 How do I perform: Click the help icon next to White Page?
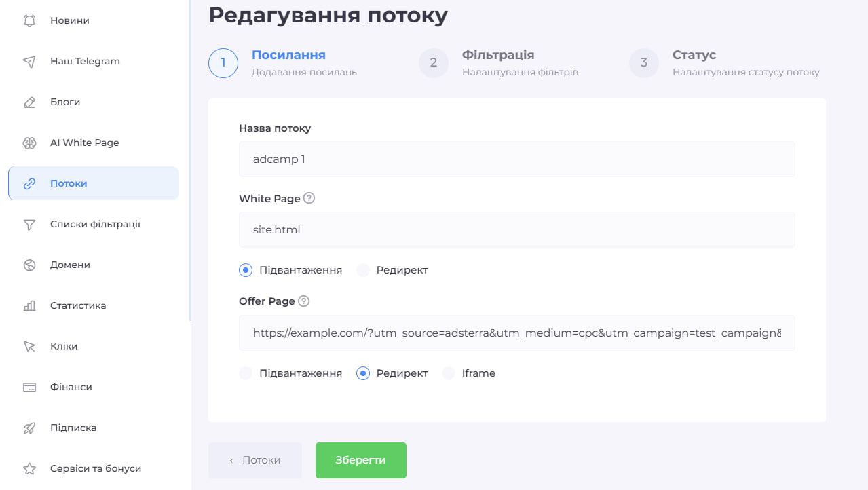tap(309, 198)
